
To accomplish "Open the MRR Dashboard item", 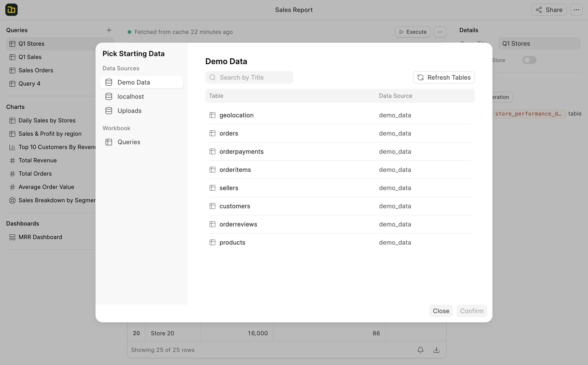I will [x=40, y=237].
